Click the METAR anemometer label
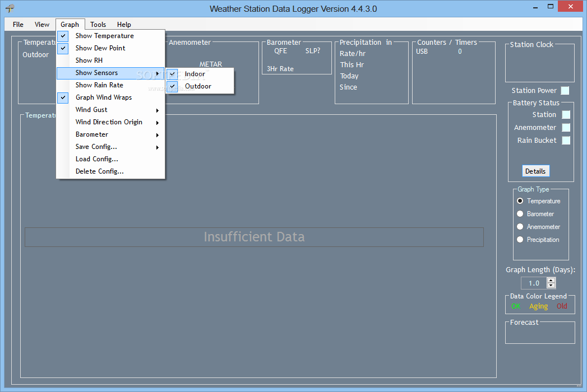Screen dimensions: 587x392 pyautogui.click(x=211, y=64)
